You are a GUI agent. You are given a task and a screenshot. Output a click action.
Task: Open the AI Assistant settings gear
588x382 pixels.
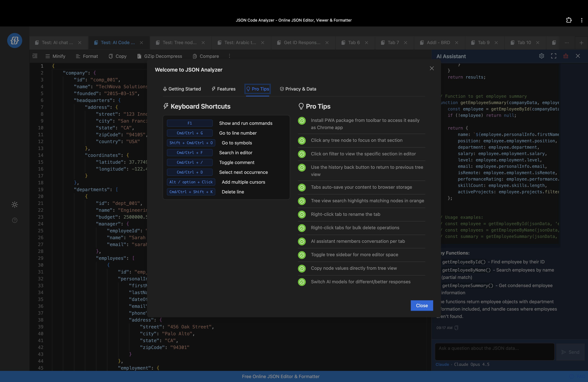[x=542, y=56]
